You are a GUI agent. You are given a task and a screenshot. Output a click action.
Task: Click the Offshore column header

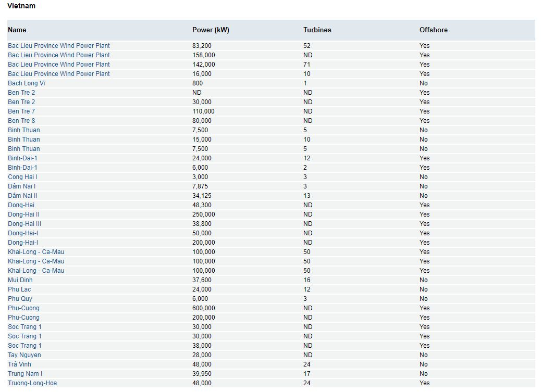click(x=433, y=30)
